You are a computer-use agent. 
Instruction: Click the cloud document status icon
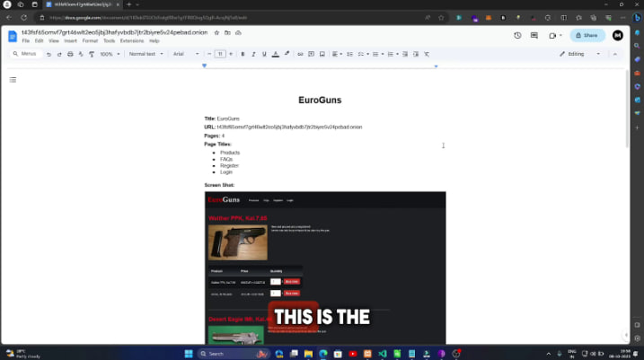click(x=238, y=33)
